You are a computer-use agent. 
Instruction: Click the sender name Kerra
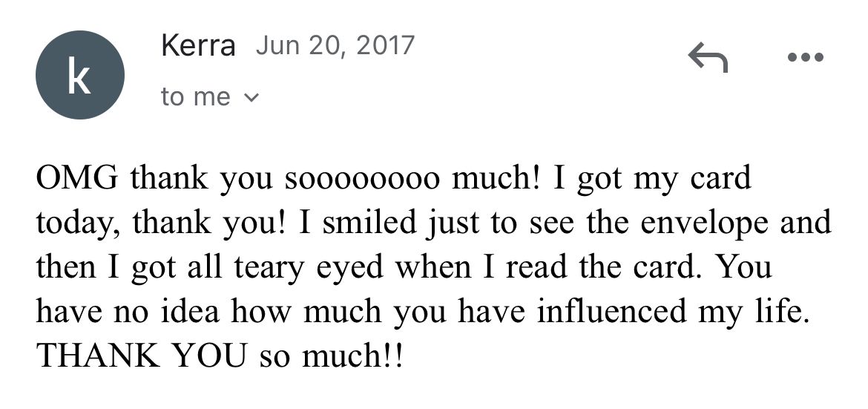(x=198, y=47)
